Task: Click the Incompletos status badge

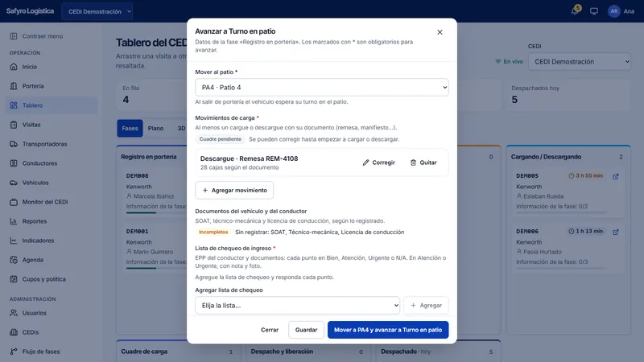Action: click(213, 232)
